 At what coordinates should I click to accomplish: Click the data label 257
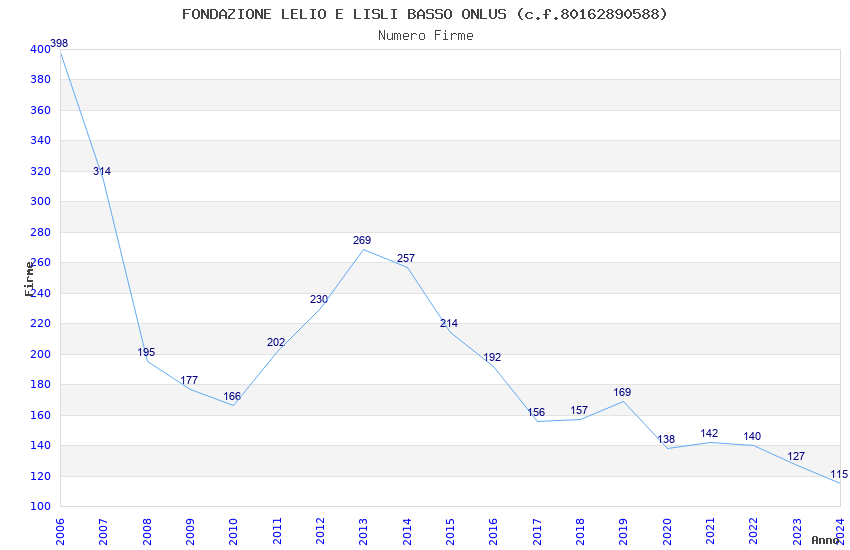[406, 258]
